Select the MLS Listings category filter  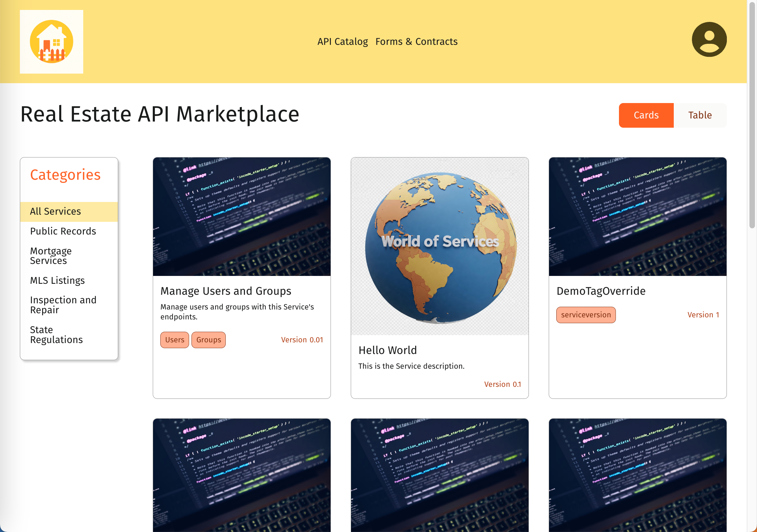[57, 280]
